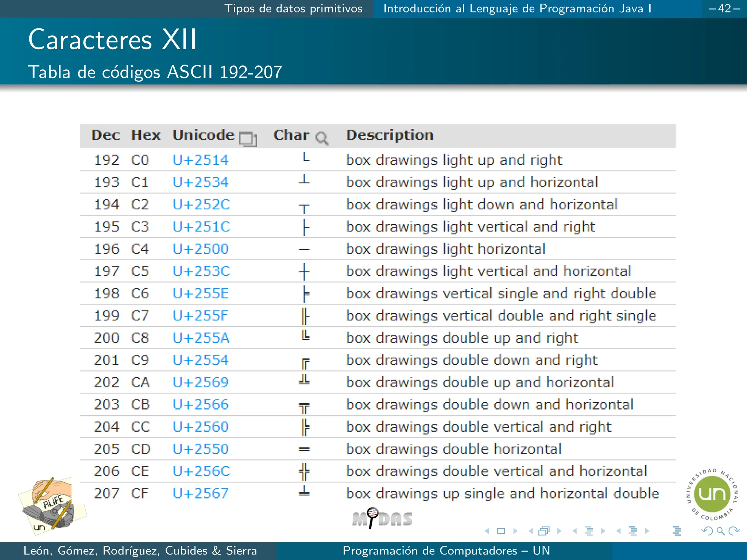Screen dimensions: 747x560
Task: Click the go forward curved arrow icon
Action: pos(734,531)
